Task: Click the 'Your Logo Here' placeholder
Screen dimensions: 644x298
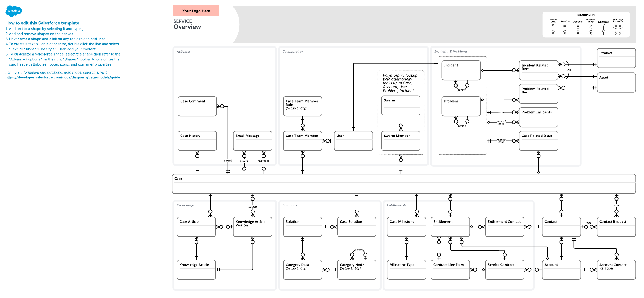Action: point(196,11)
